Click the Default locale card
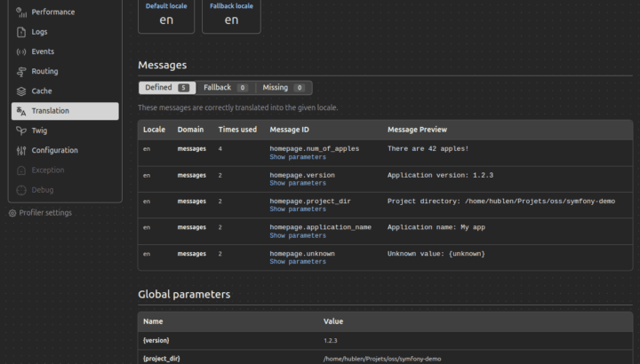The image size is (640, 364). point(166,15)
